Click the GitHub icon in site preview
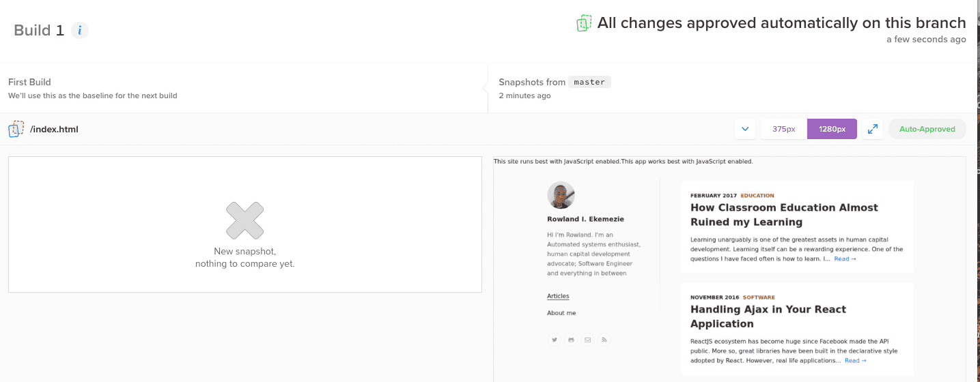 [571, 339]
